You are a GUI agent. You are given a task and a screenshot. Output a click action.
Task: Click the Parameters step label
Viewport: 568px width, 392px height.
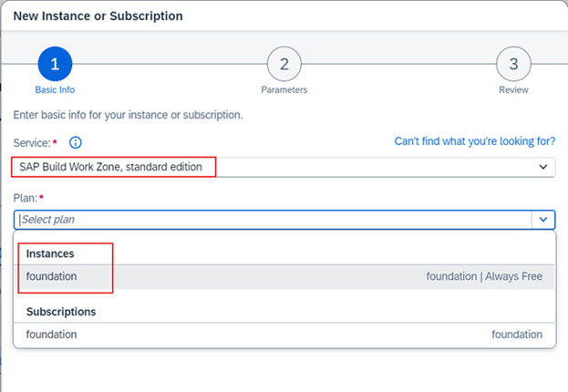tap(284, 90)
